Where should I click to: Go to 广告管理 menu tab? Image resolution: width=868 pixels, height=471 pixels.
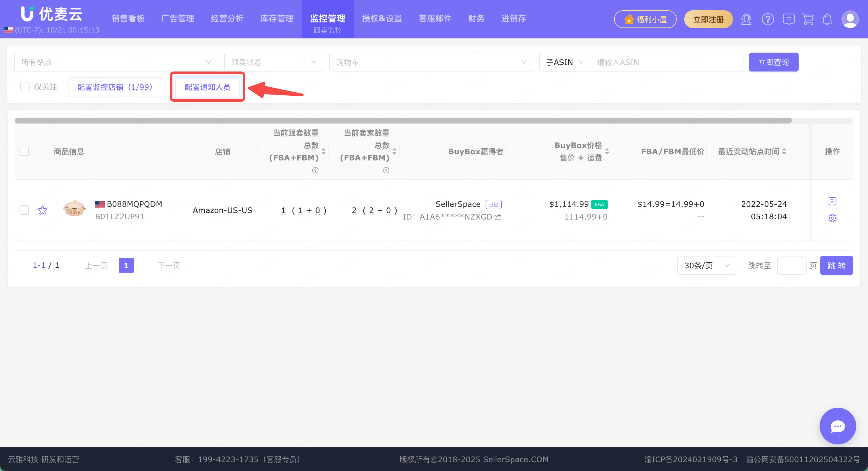coord(177,19)
